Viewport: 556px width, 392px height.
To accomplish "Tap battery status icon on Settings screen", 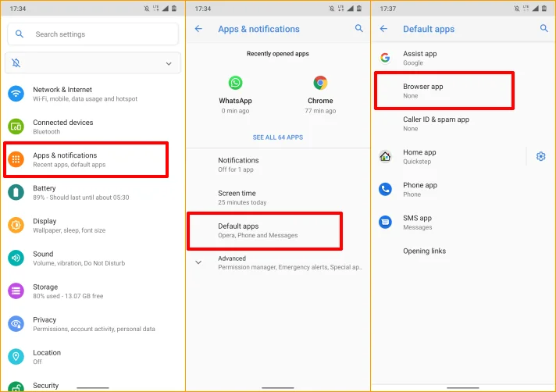I will click(x=174, y=9).
